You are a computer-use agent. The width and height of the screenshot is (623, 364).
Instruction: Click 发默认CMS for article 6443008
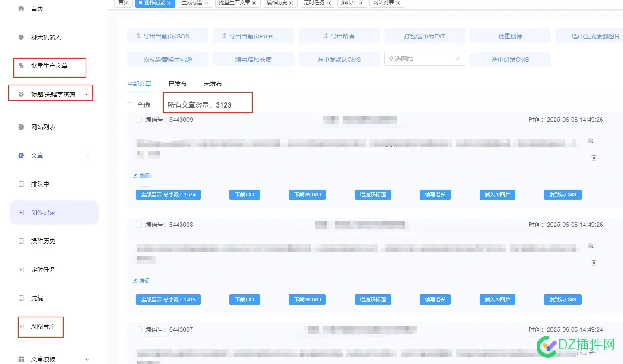(563, 300)
